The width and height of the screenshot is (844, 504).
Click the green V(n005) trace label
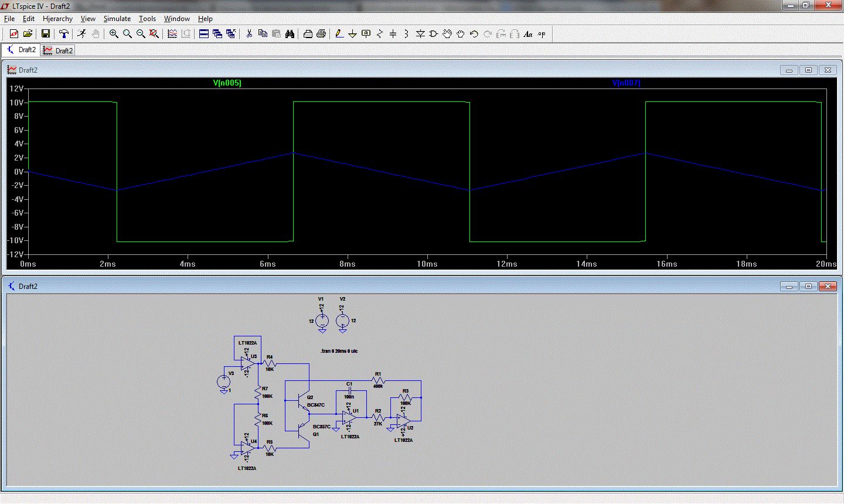pos(227,83)
